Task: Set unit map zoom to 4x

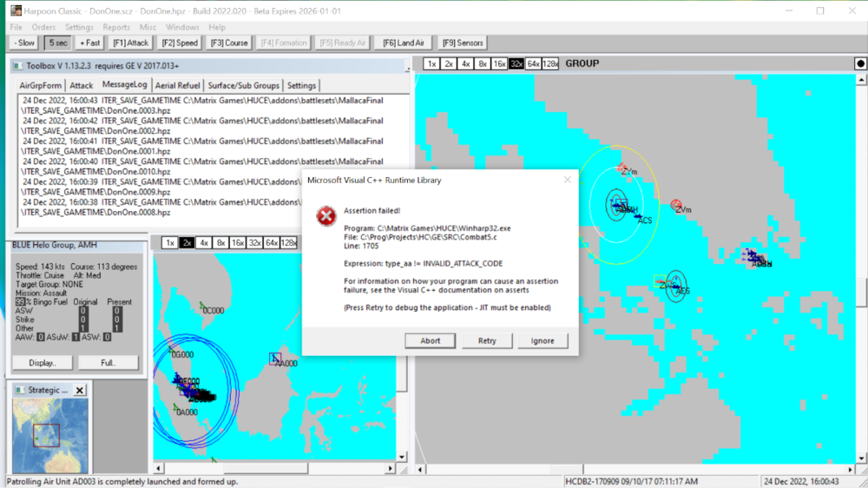Action: (204, 242)
